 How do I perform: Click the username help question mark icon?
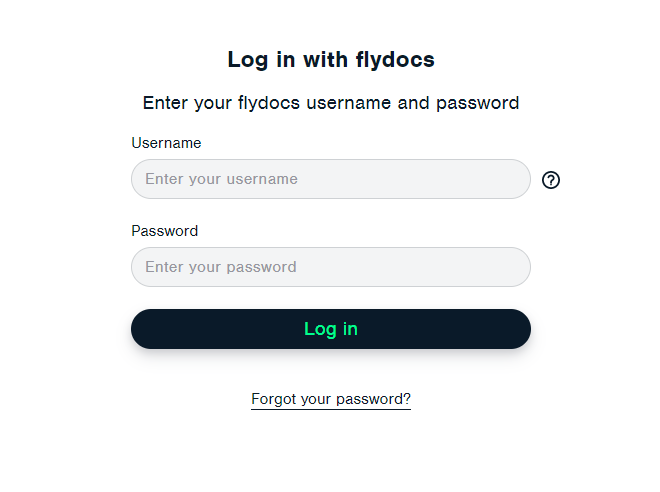(x=551, y=180)
